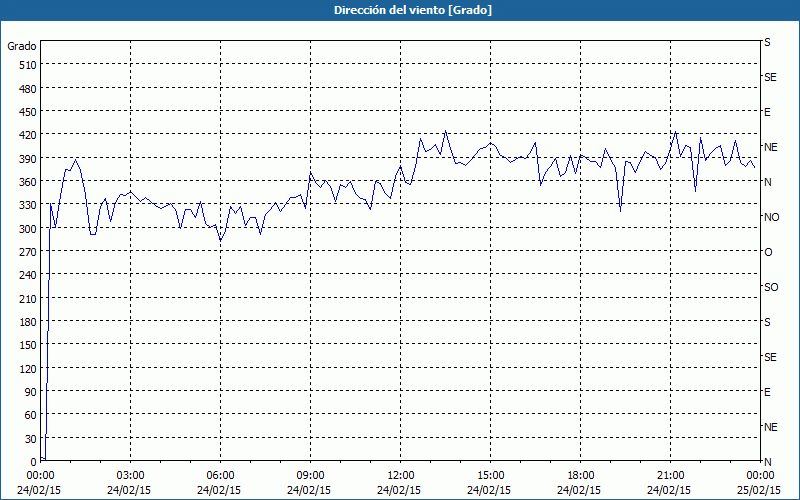Click the SO compass label

(x=771, y=288)
